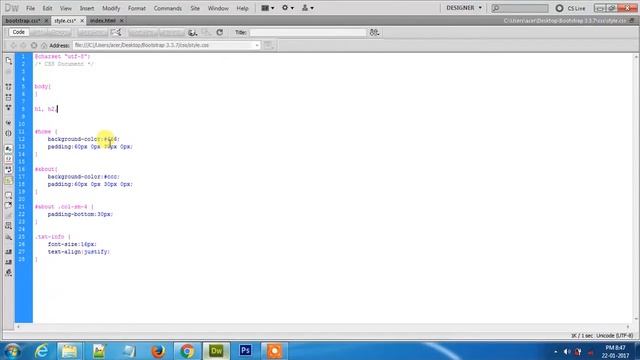Open the File menu
This screenshot has width=640, height=360.
click(x=31, y=8)
